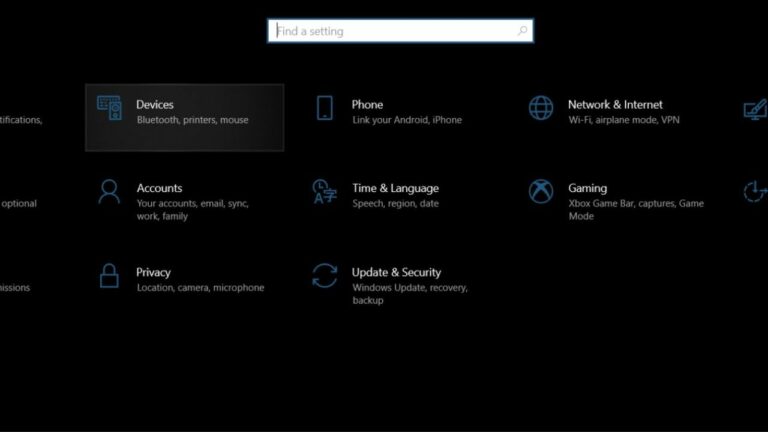
Task: Open the 'Update & Security' title
Action: (x=396, y=272)
